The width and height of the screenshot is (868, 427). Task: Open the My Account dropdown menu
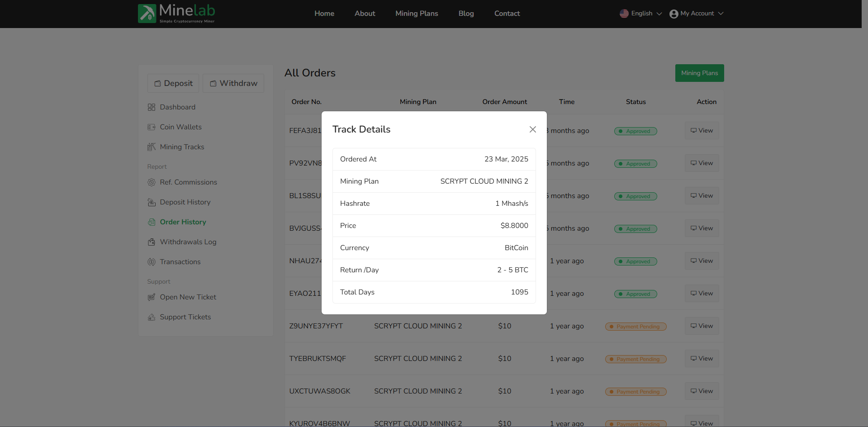[696, 14]
